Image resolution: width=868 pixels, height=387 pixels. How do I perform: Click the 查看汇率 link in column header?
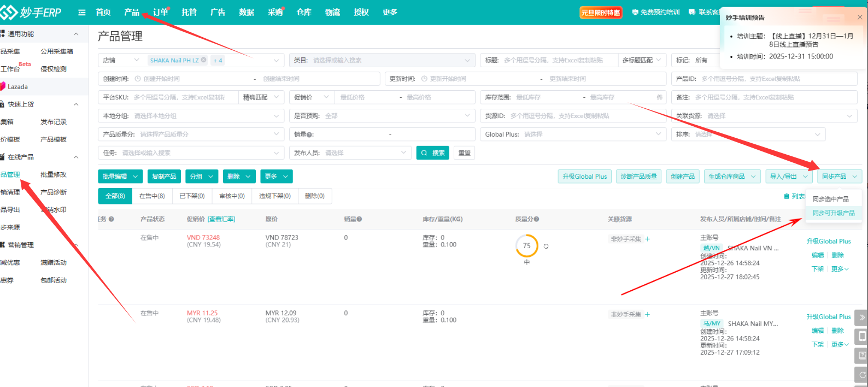(221, 219)
